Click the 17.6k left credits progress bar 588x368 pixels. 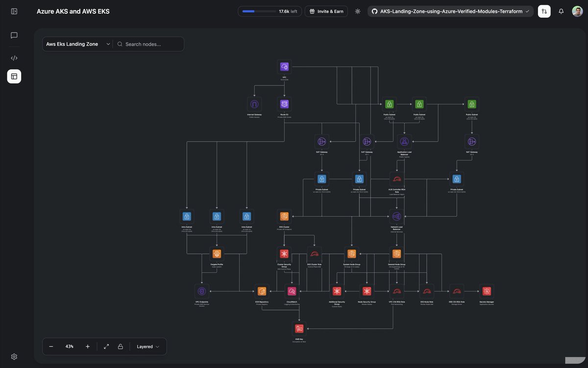(270, 11)
